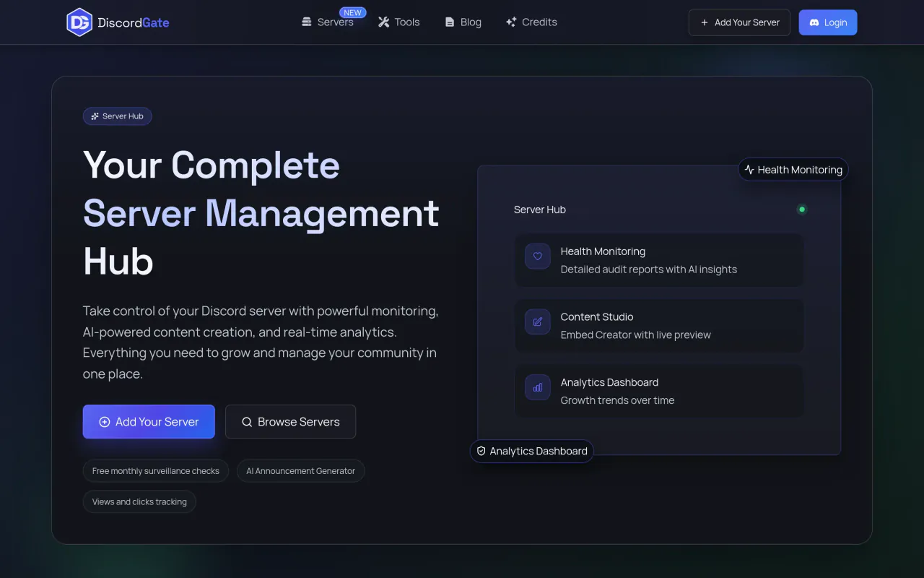Click the plus icon in header button
Viewport: 924px width, 578px height.
(x=705, y=22)
